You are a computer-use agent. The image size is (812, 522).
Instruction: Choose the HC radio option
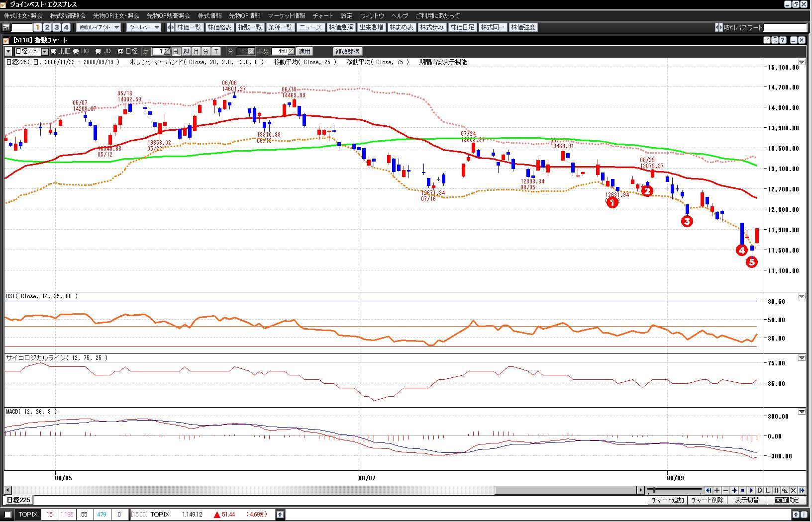[x=76, y=51]
